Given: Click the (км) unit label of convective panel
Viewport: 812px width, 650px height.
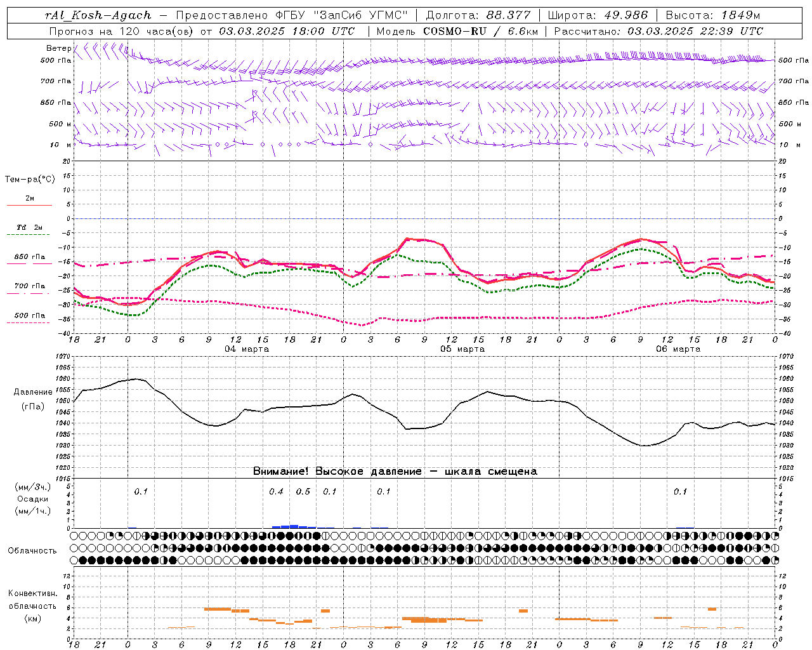Looking at the screenshot, I should click(x=32, y=618).
